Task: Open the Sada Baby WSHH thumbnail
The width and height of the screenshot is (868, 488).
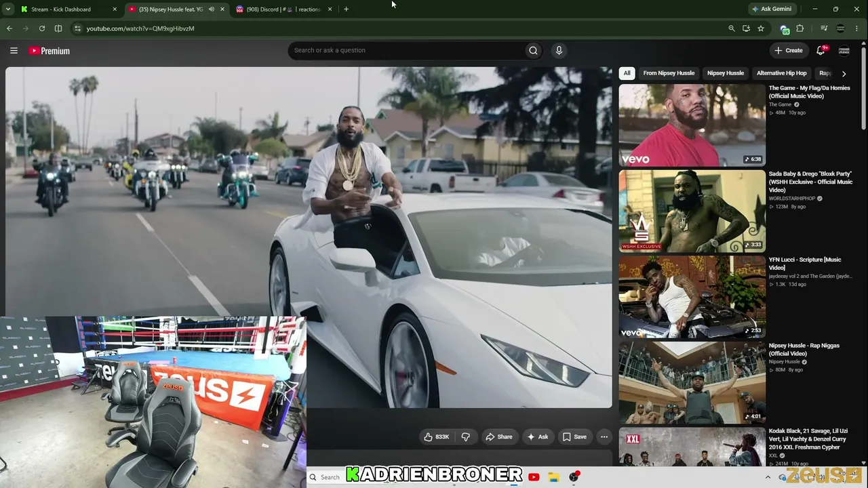Action: [692, 211]
